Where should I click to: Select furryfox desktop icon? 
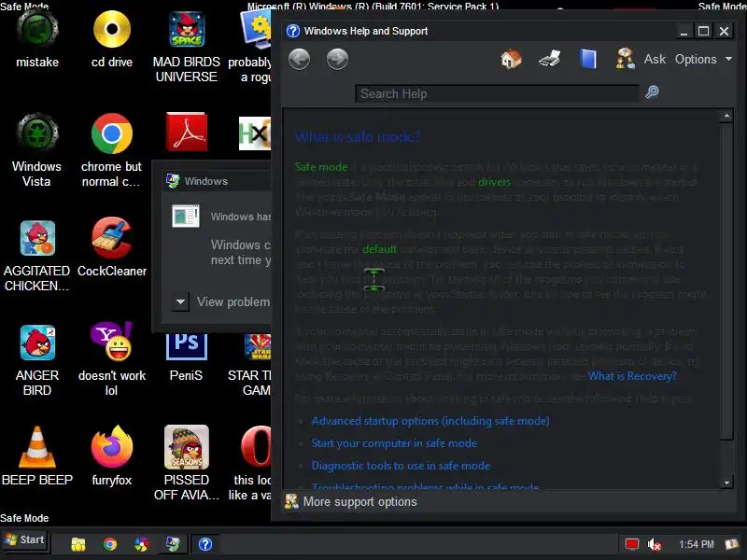click(112, 455)
